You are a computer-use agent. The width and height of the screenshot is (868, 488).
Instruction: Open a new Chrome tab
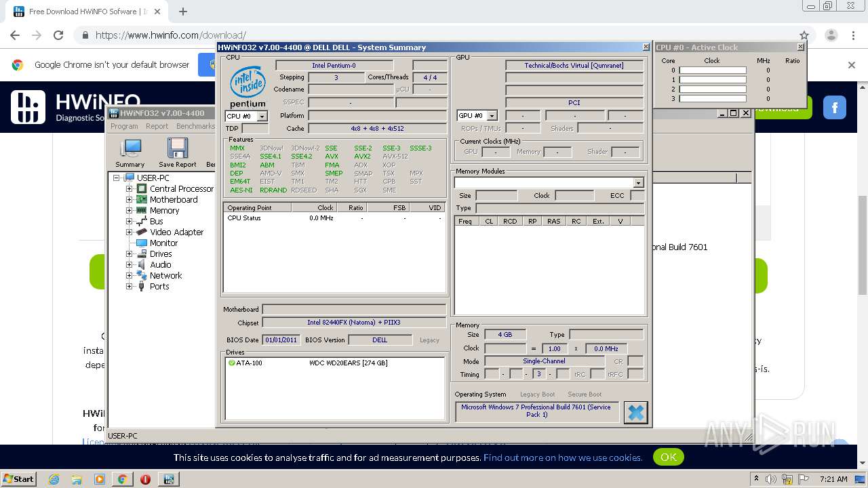(x=182, y=12)
